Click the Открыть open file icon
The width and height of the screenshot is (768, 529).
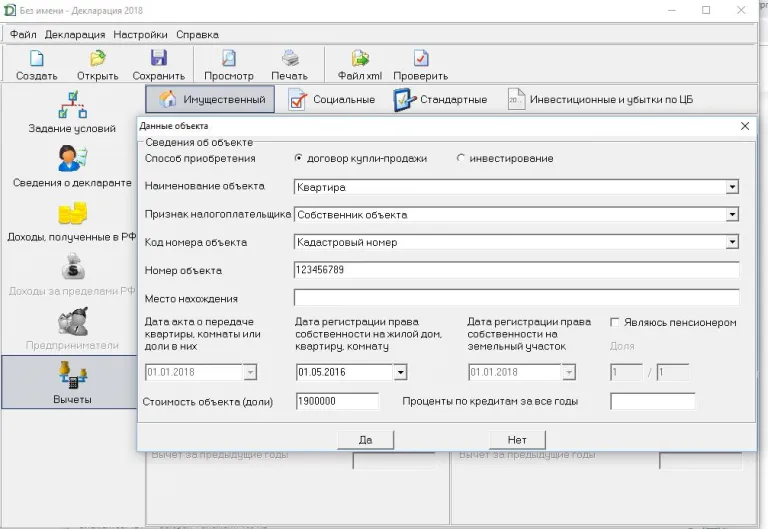97,59
